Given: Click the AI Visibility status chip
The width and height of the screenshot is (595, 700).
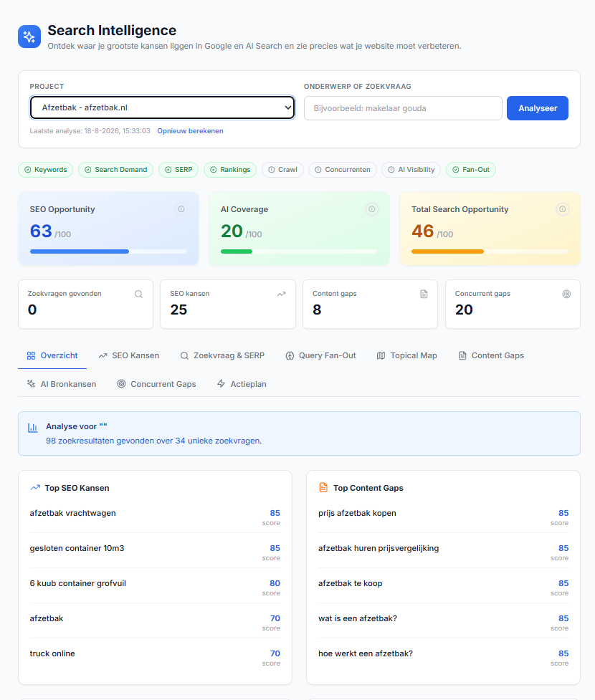Looking at the screenshot, I should 411,170.
